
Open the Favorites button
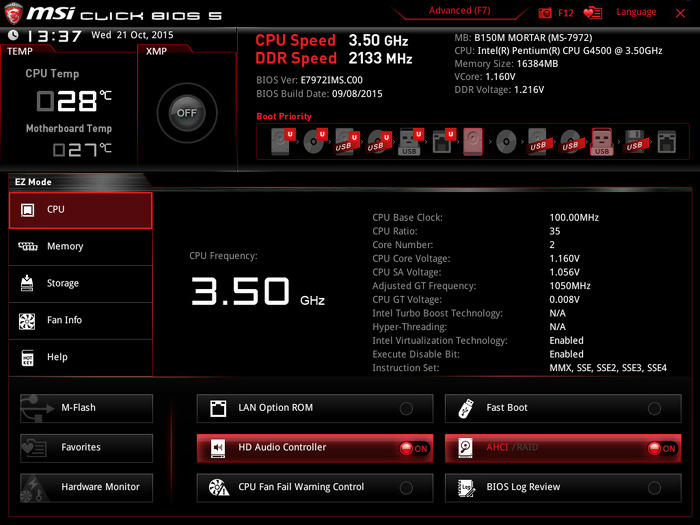[x=86, y=448]
